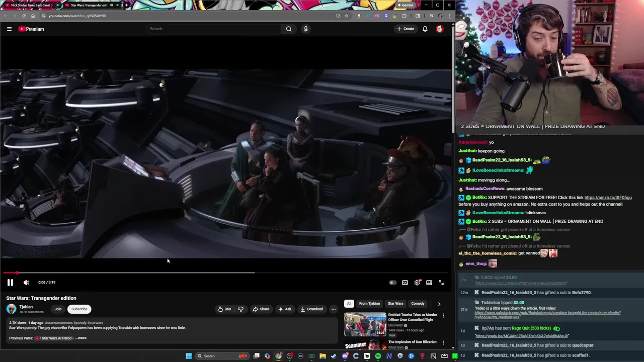Go to YouTube Premium home logo
This screenshot has height=362, width=644.
(31, 29)
